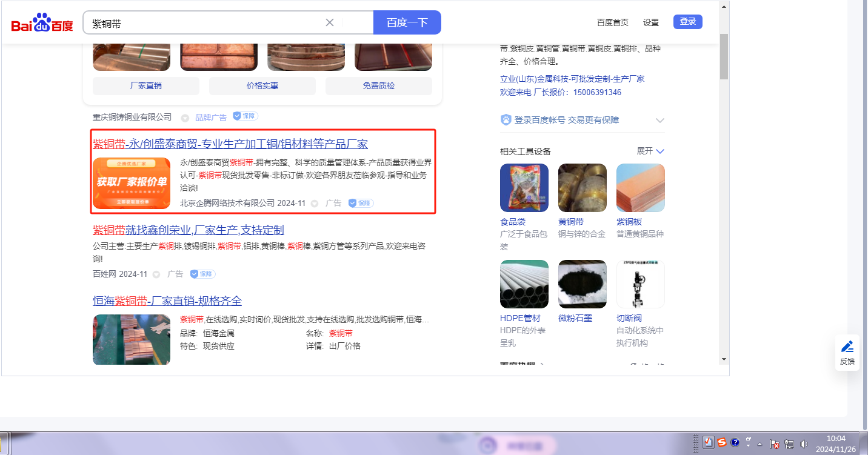
Task: Open 紫铜带就找鑫创荣业 result title
Action: click(189, 230)
